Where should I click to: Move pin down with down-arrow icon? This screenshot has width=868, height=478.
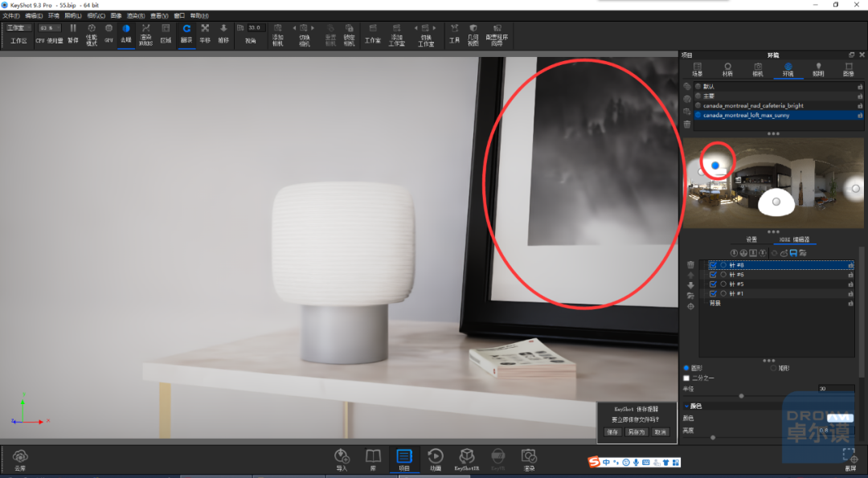[690, 285]
